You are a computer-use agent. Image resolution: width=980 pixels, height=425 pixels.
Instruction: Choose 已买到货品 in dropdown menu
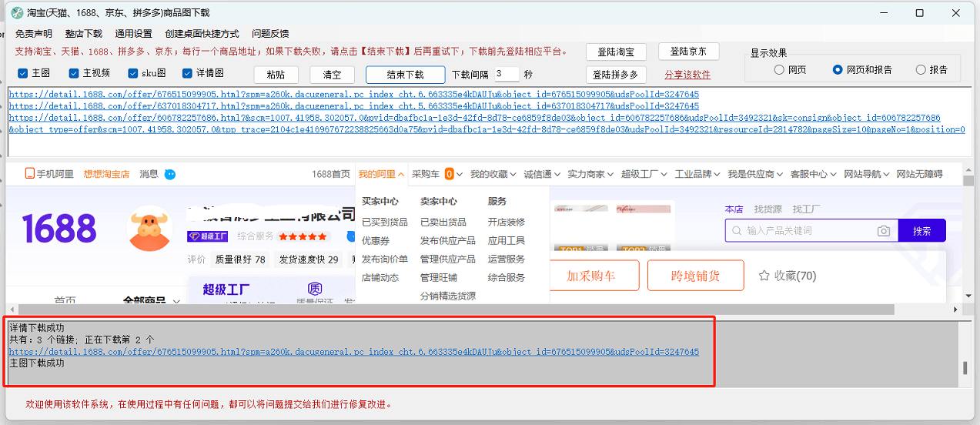point(385,222)
